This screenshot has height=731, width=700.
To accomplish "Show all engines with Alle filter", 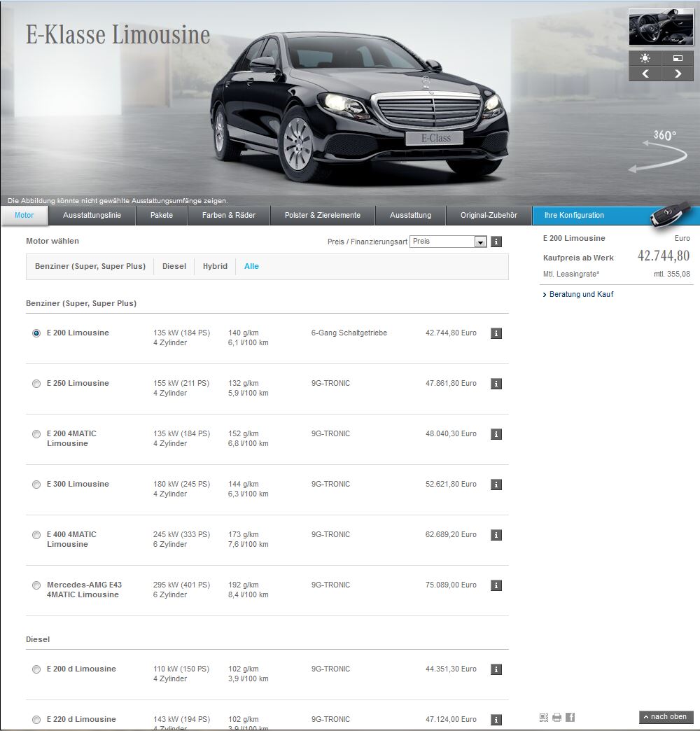I will [252, 266].
